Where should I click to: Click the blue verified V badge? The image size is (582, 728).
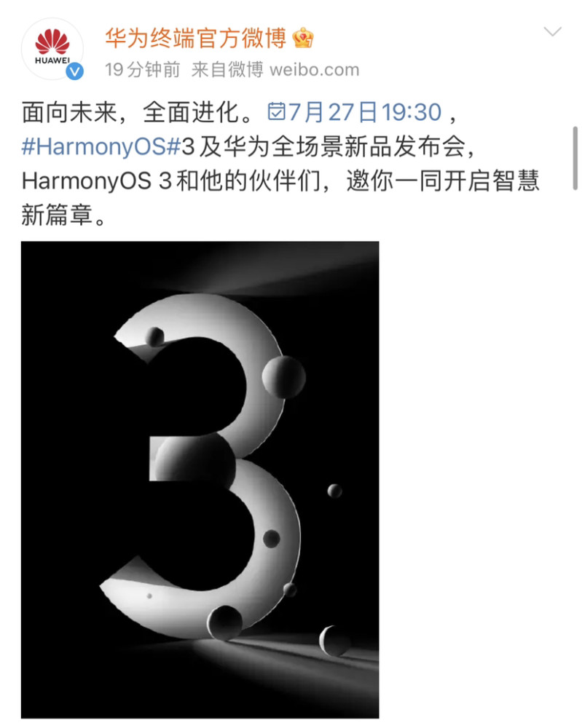click(74, 71)
